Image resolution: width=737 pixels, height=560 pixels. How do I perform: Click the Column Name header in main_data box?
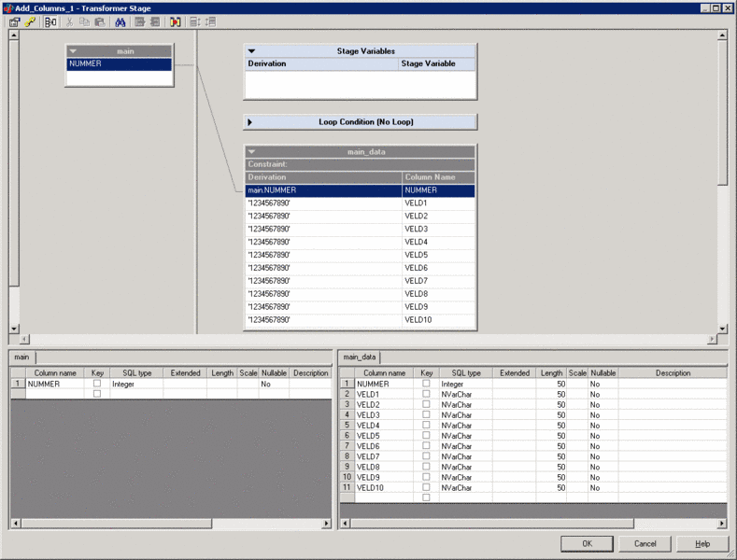click(438, 177)
